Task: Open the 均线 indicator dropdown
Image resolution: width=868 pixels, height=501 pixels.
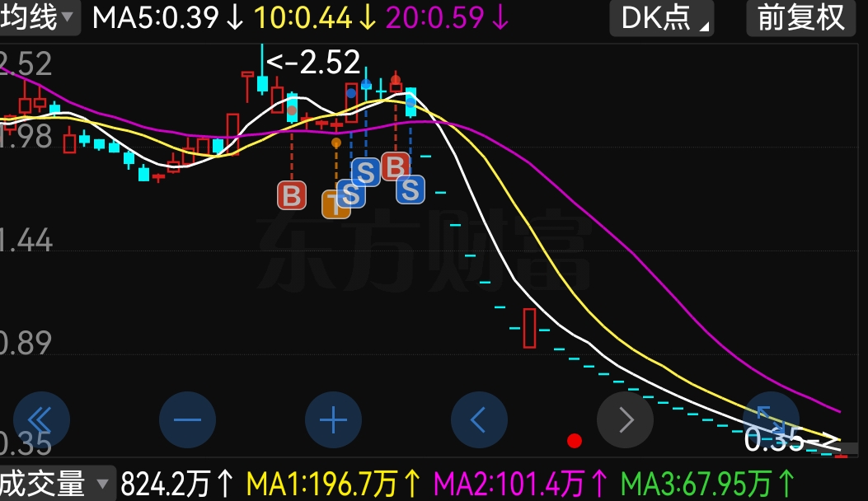Action: (x=39, y=17)
